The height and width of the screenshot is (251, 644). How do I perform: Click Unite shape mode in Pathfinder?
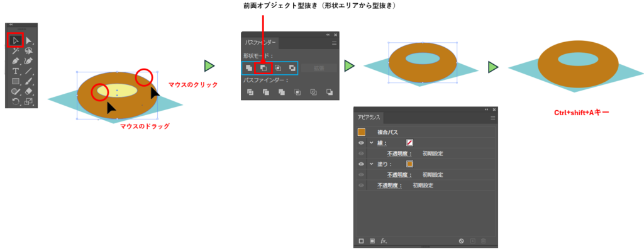point(249,68)
